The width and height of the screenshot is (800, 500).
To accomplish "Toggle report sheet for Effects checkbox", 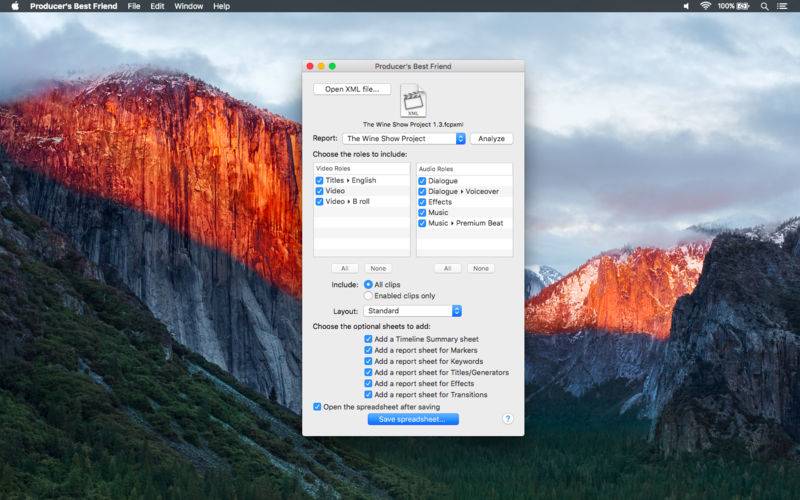I will (x=368, y=383).
